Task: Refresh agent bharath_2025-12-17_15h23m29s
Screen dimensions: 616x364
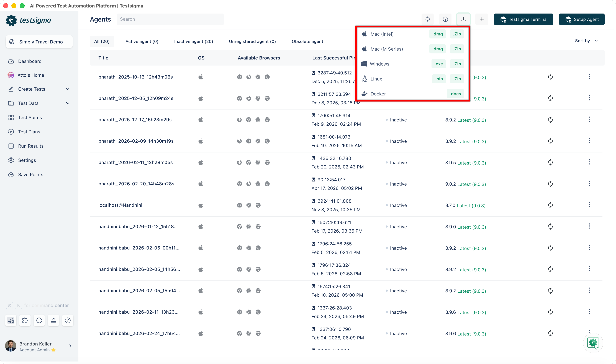Action: coord(550,120)
